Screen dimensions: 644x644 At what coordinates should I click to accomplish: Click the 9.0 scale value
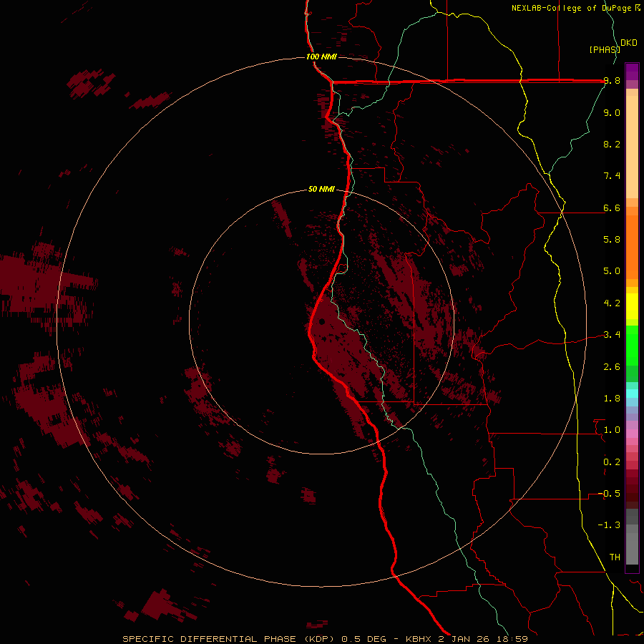point(612,112)
